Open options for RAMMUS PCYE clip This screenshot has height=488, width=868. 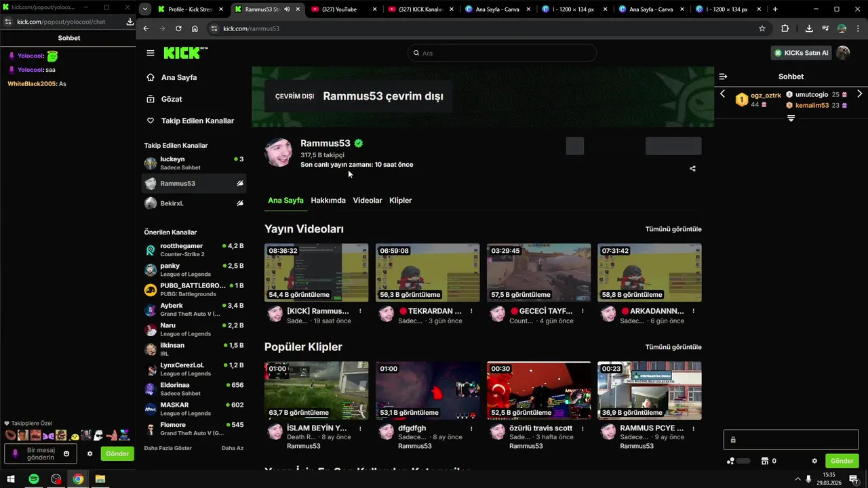click(x=693, y=428)
